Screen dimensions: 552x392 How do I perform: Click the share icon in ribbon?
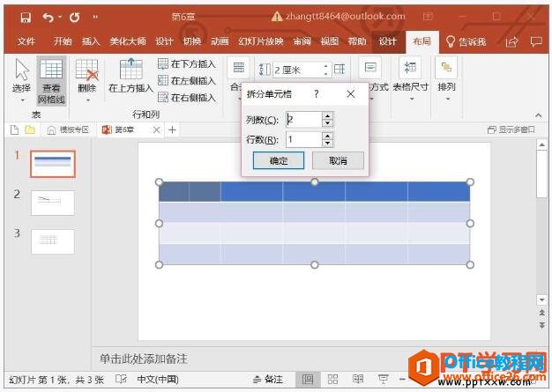[x=511, y=41]
